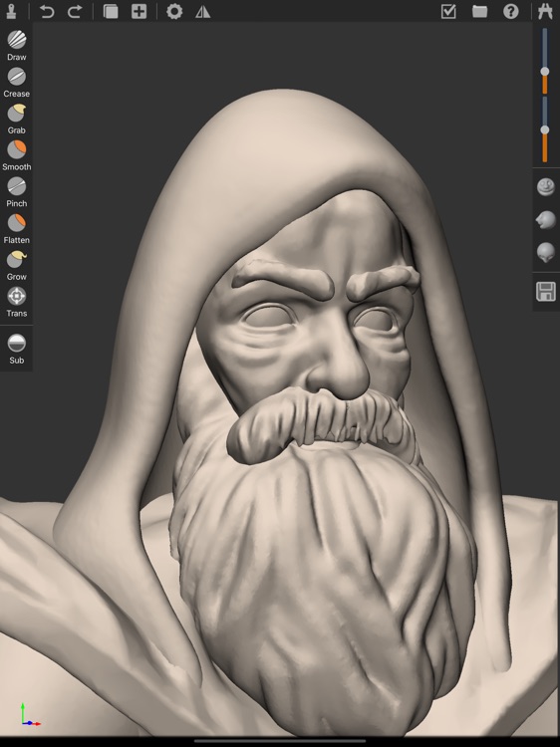Image resolution: width=560 pixels, height=747 pixels.
Task: Select the Smooth brush tool
Action: tap(16, 155)
